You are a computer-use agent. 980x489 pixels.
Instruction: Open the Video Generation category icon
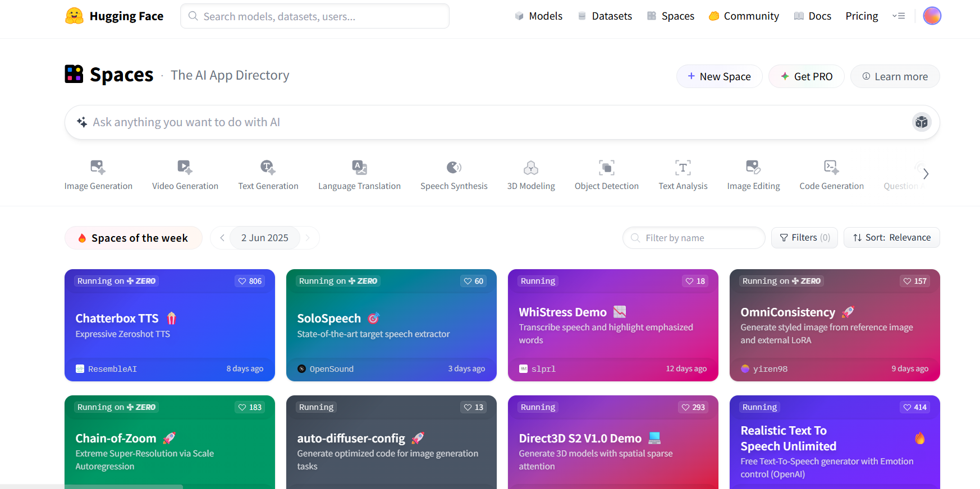click(185, 167)
